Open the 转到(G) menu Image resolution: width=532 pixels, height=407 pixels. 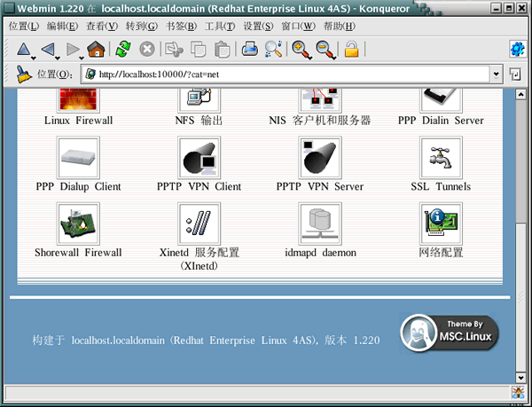(142, 26)
